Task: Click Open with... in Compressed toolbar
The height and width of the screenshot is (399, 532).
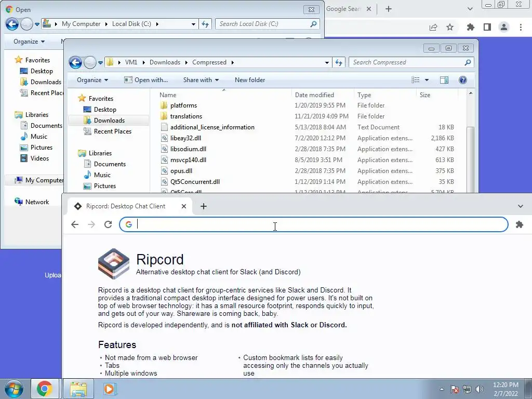Action: pos(146,80)
